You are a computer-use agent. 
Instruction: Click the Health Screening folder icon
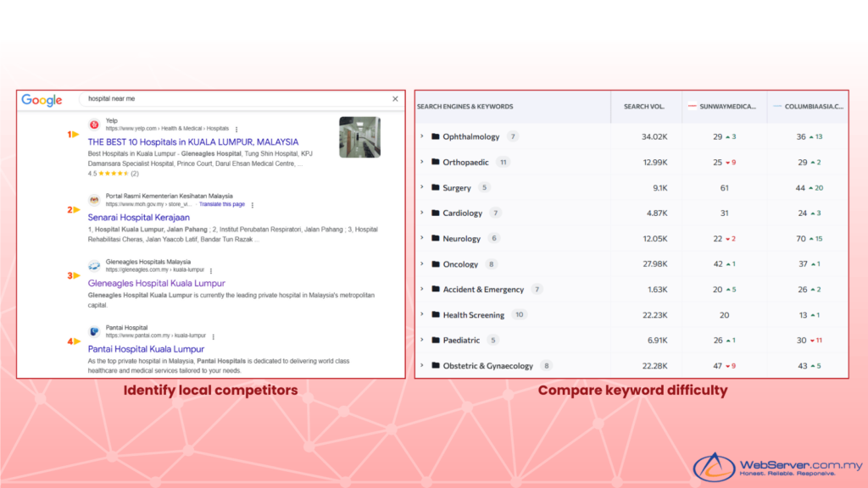coord(436,314)
